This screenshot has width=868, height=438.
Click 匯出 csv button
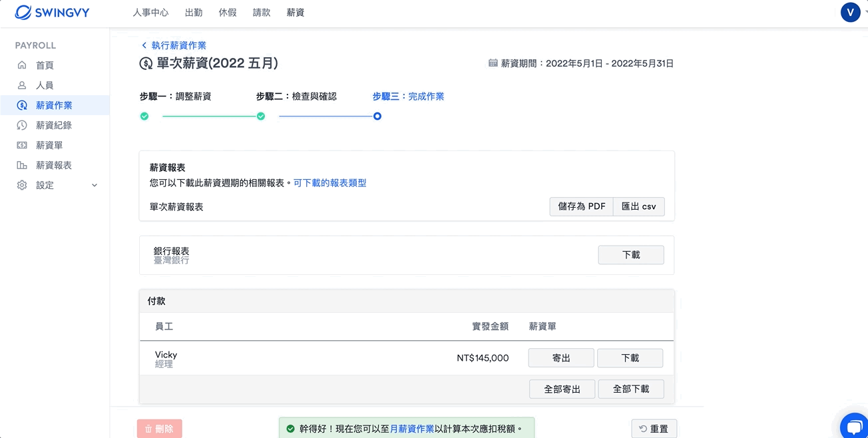(639, 206)
